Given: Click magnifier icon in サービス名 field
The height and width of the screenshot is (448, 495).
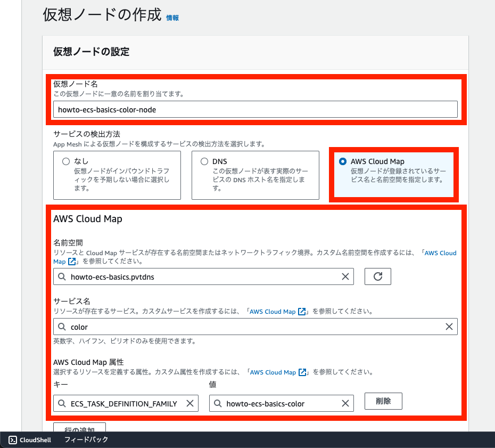Looking at the screenshot, I should 62,327.
